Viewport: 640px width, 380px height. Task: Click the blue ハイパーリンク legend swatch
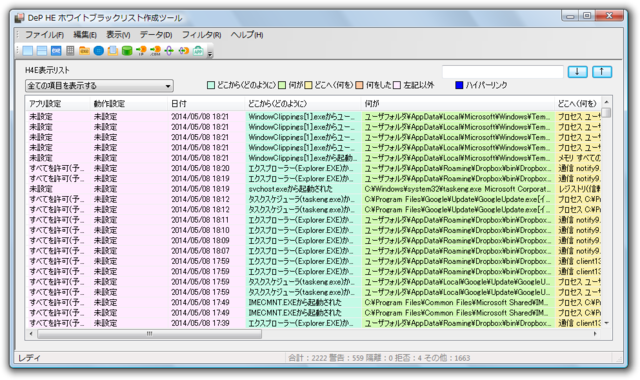tap(459, 85)
